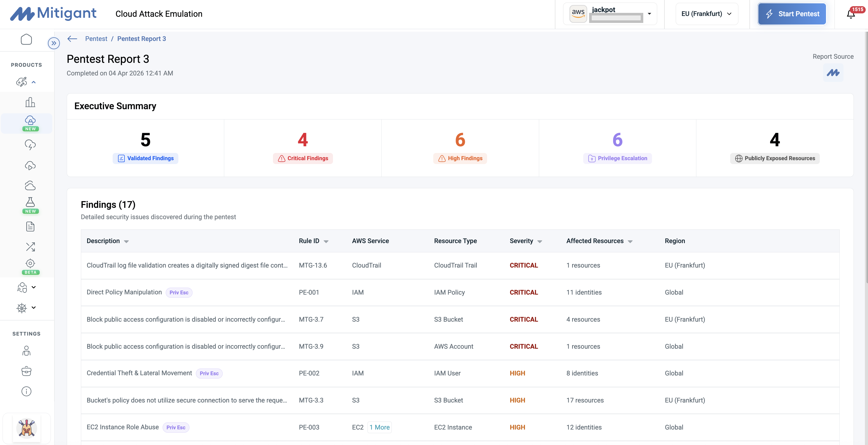Collapse the products group chevron
This screenshot has height=445, width=868.
point(34,82)
